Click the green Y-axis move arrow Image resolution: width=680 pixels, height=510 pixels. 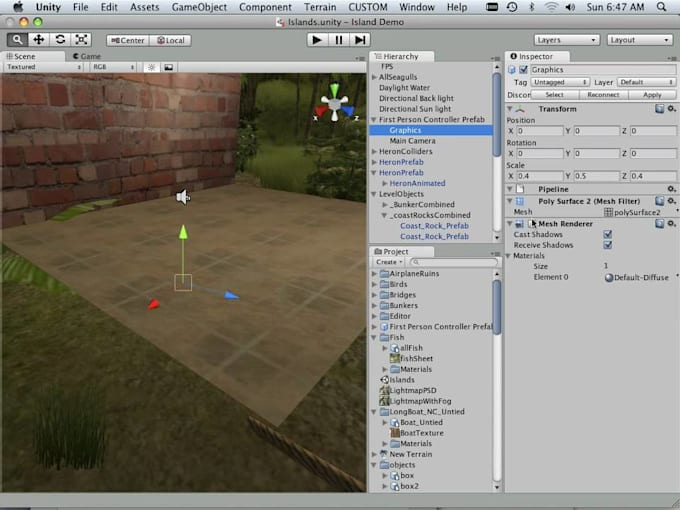tap(183, 232)
